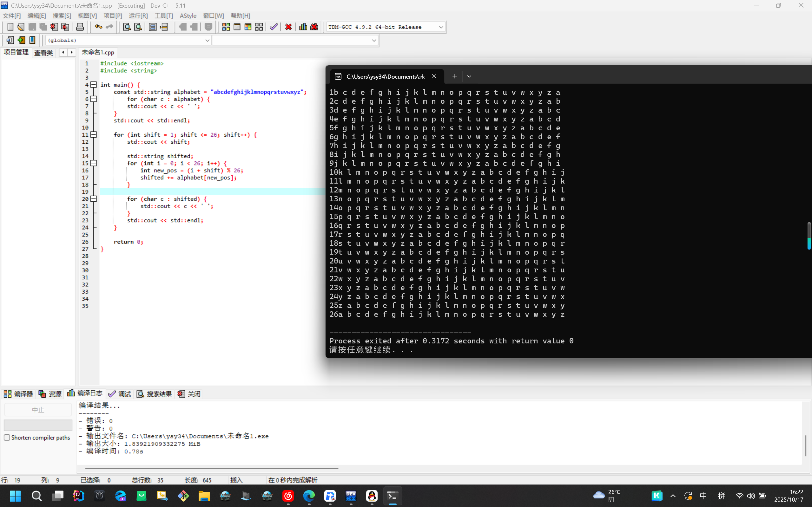Screen dimensions: 812x507
Task: Click the Print toolbar icon
Action: tap(80, 27)
